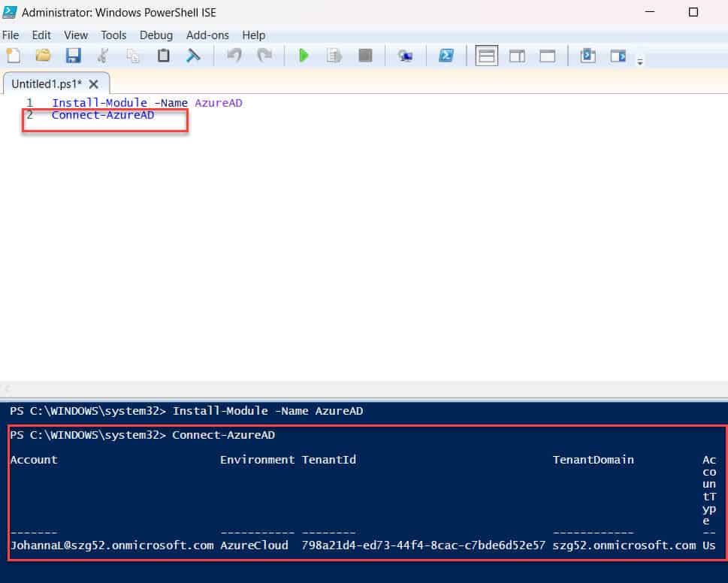The image size is (728, 583).
Task: Open the Edit menu
Action: click(41, 35)
